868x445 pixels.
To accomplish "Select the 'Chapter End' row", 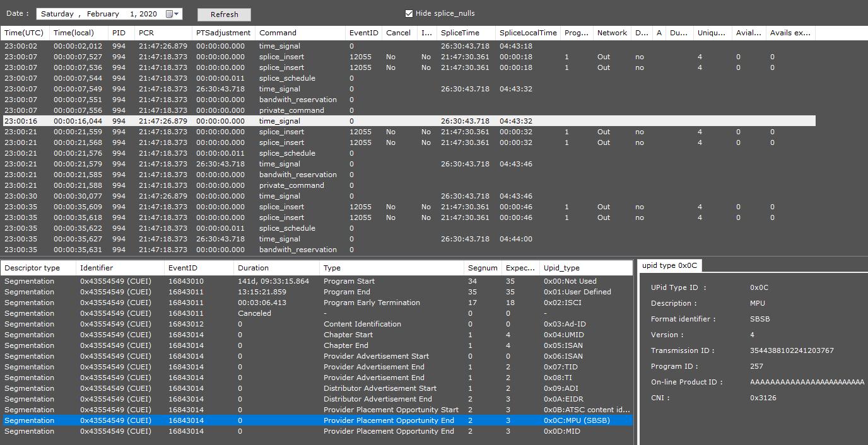I will 317,345.
